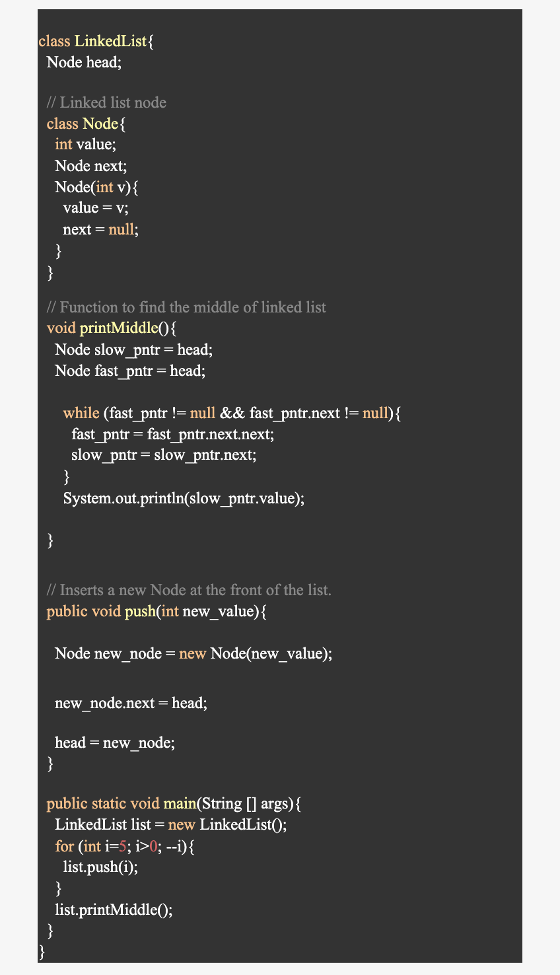
Task: Click the 'head = new_node;' assignment
Action: tap(115, 742)
